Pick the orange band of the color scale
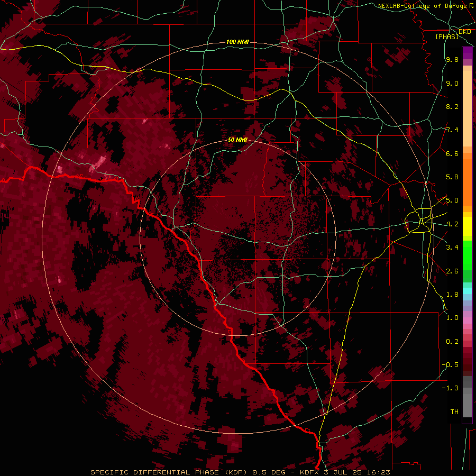476x476 pixels. [x=467, y=182]
